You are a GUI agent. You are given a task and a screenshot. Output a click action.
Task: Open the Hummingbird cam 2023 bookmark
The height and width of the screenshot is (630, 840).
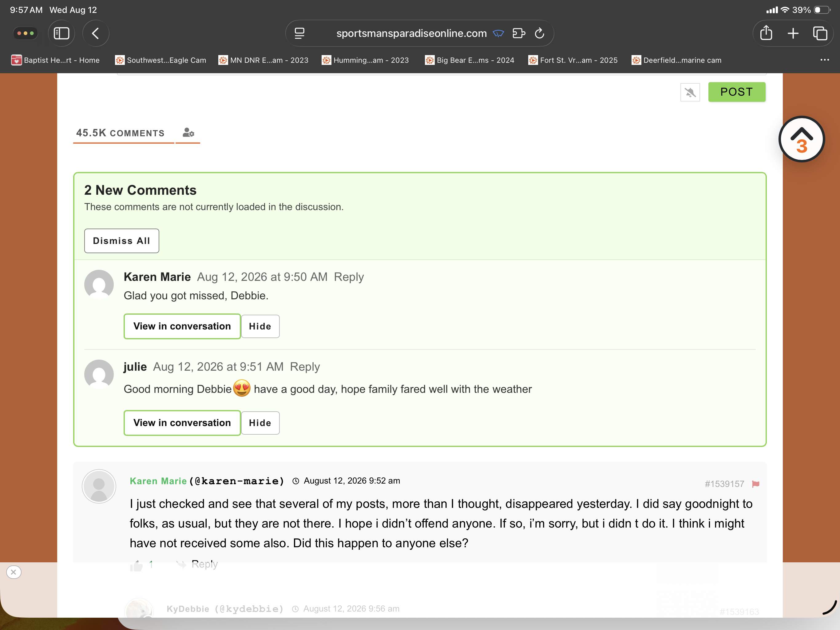[365, 60]
